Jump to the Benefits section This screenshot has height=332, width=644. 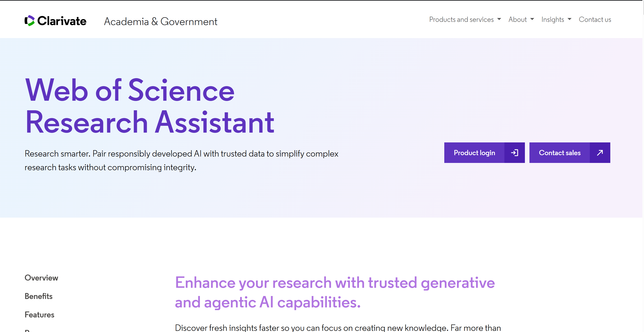pyautogui.click(x=38, y=296)
